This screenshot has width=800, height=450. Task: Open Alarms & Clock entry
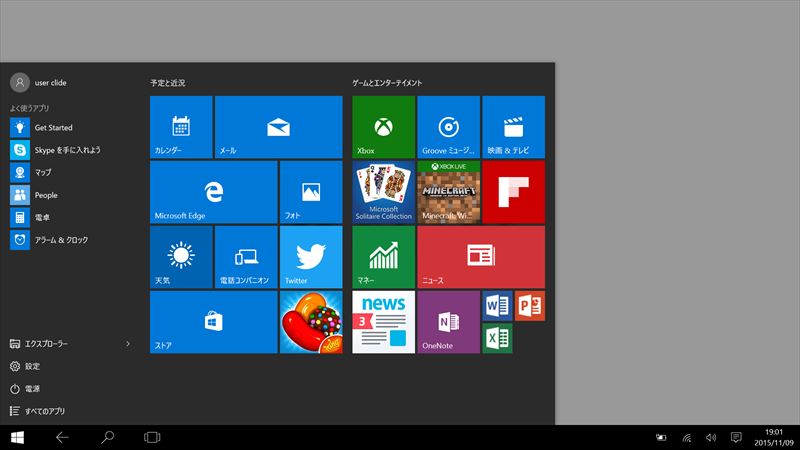point(70,240)
